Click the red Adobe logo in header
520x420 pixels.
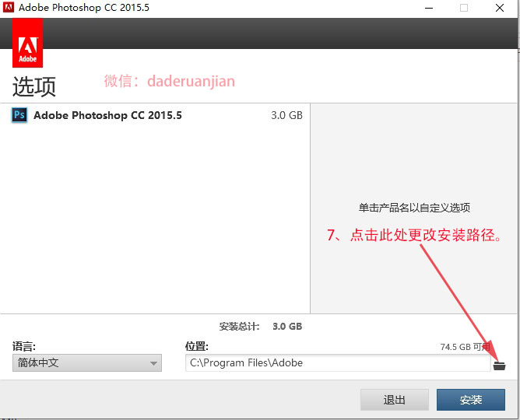(x=27, y=43)
